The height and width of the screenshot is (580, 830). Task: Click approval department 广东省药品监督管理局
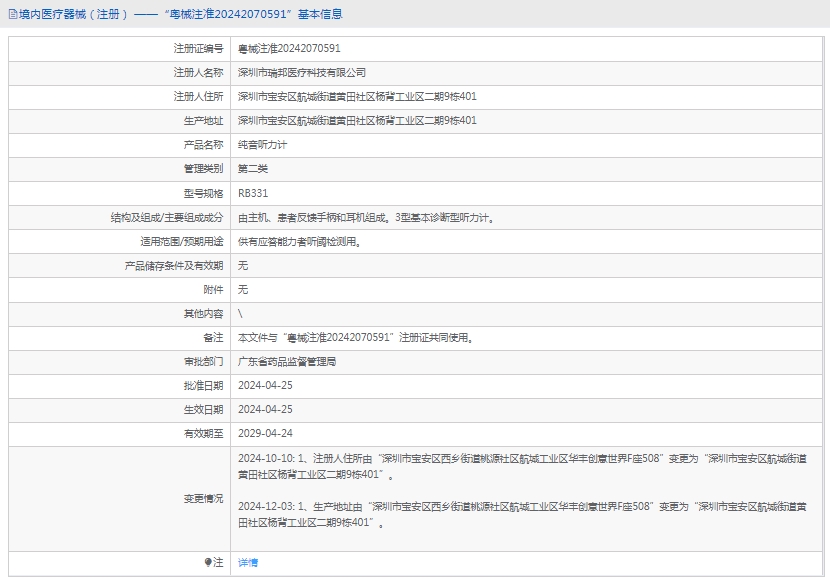(x=287, y=362)
